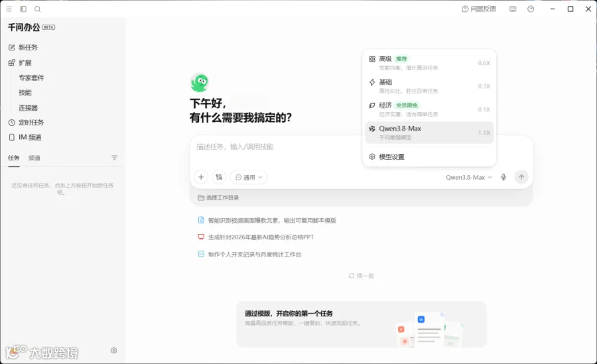Open 专家套件 in sidebar
The height and width of the screenshot is (364, 597).
tap(31, 78)
